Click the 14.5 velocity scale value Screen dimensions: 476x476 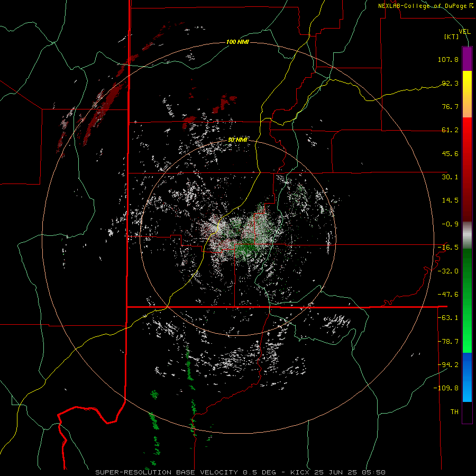450,200
